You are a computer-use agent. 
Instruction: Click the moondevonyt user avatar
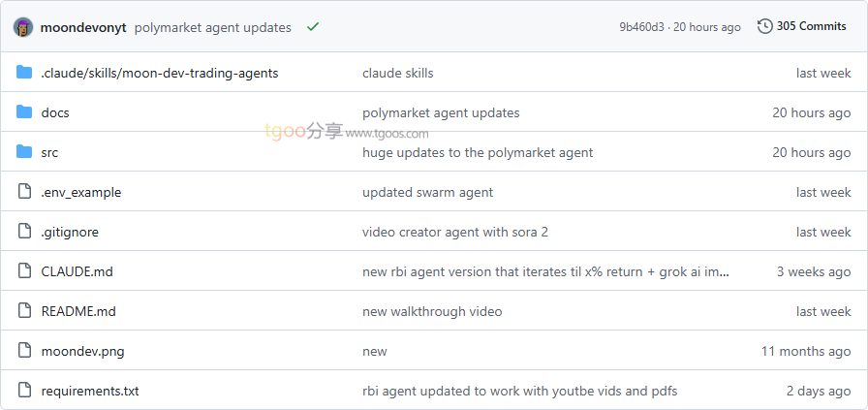[x=23, y=27]
